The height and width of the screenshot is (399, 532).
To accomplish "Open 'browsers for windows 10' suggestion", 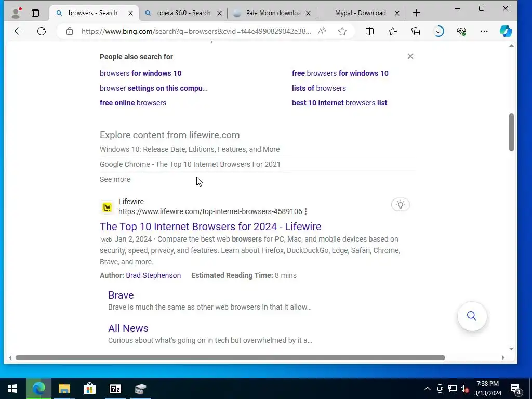I will click(140, 73).
